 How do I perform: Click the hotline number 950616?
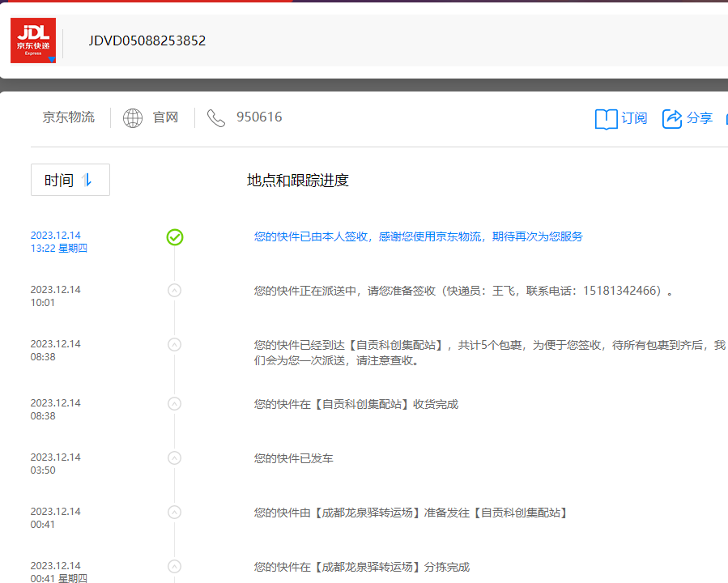(259, 117)
